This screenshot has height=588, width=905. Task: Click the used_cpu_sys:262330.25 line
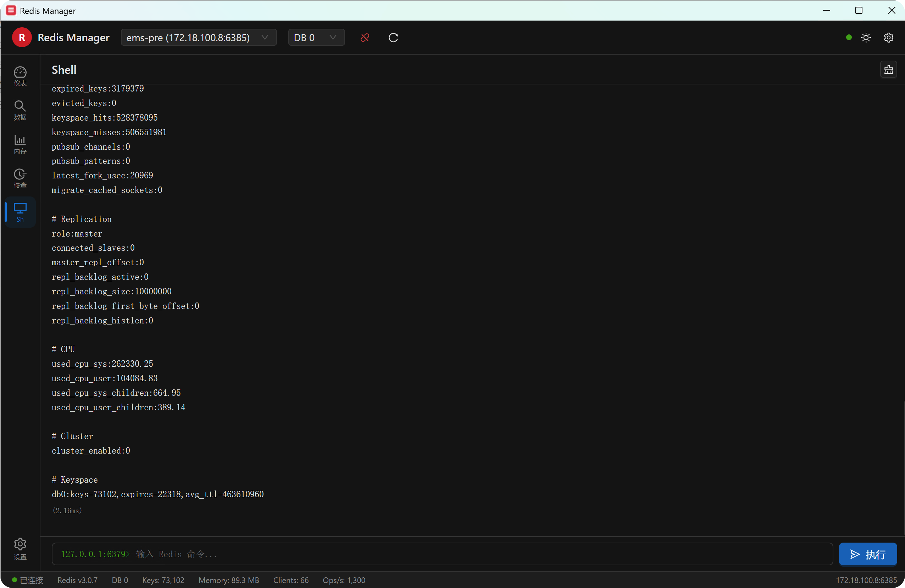(102, 364)
